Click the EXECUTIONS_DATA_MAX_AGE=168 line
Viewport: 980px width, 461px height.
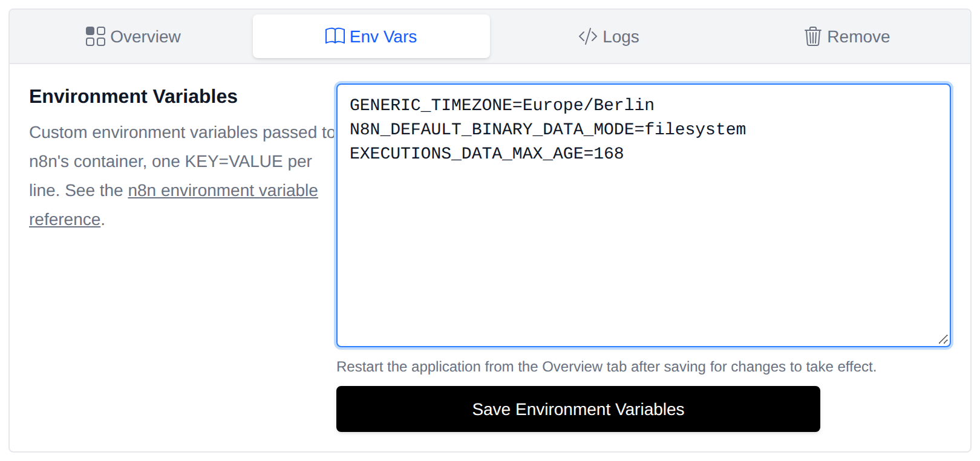(x=486, y=154)
